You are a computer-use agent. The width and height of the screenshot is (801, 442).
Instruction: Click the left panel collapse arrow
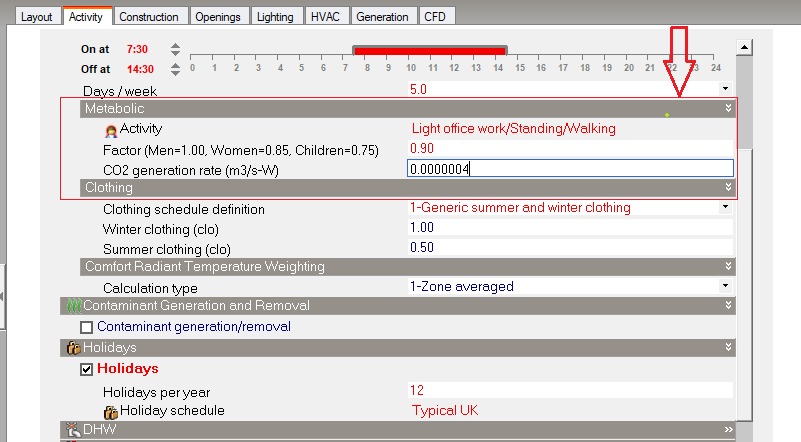pyautogui.click(x=2, y=296)
